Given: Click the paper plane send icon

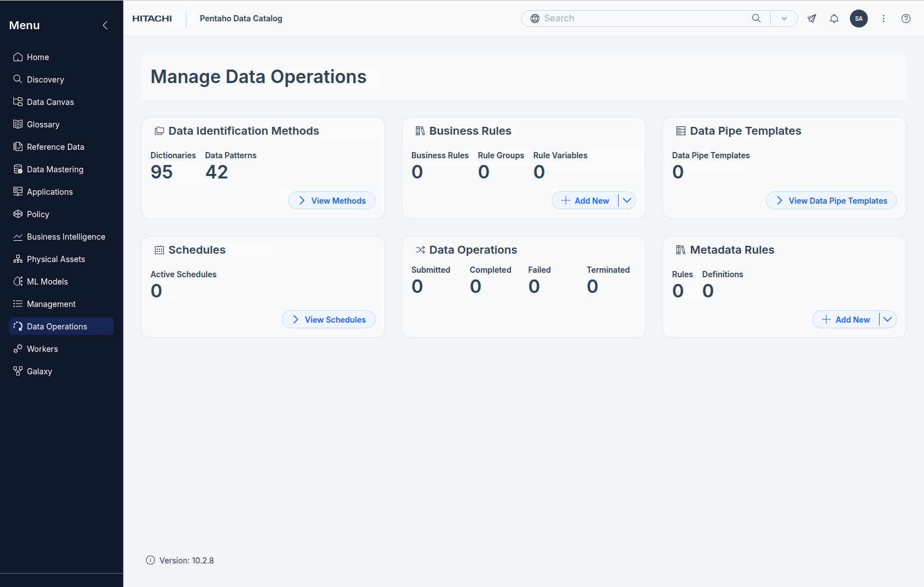Looking at the screenshot, I should point(812,19).
